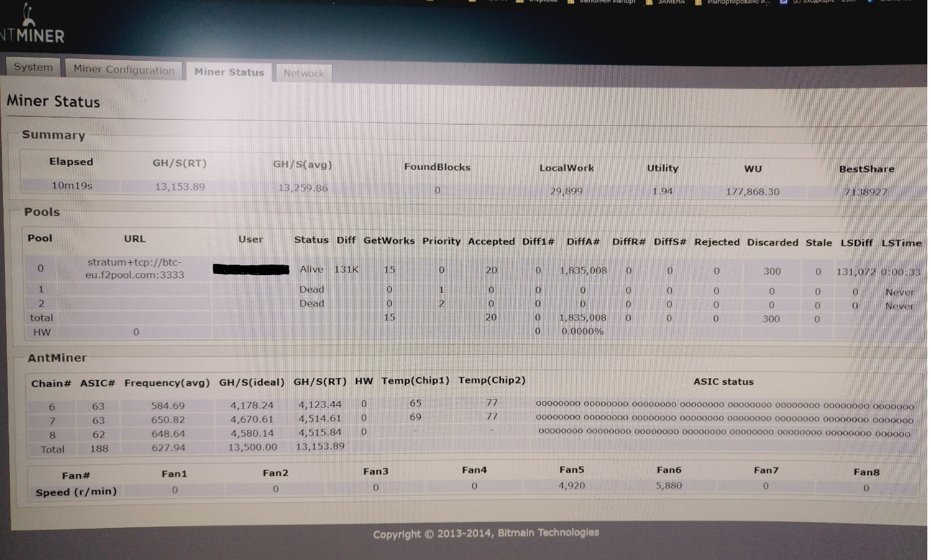The height and width of the screenshot is (560, 931).
Task: Select the GH/S(avg) value 13,259.86
Action: (x=303, y=188)
